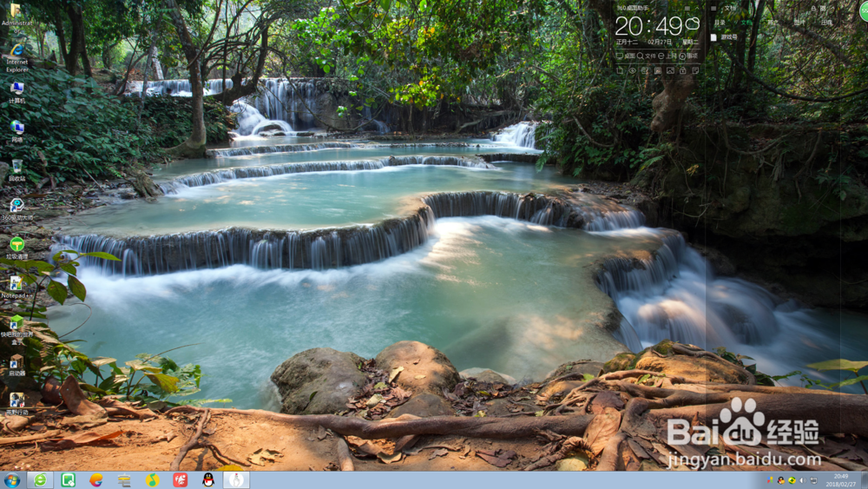This screenshot has width=868, height=489.
Task: Select the 其它 tab in 文档 panel
Action: 773,23
